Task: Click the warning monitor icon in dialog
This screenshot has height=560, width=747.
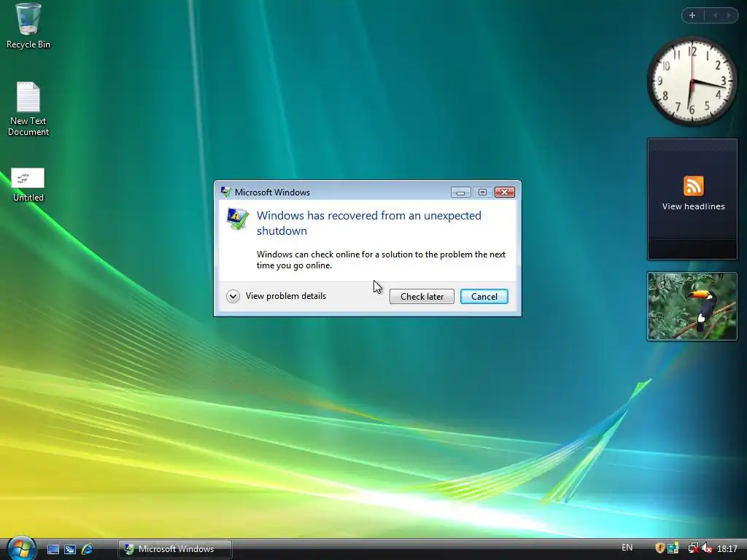Action: pos(237,219)
